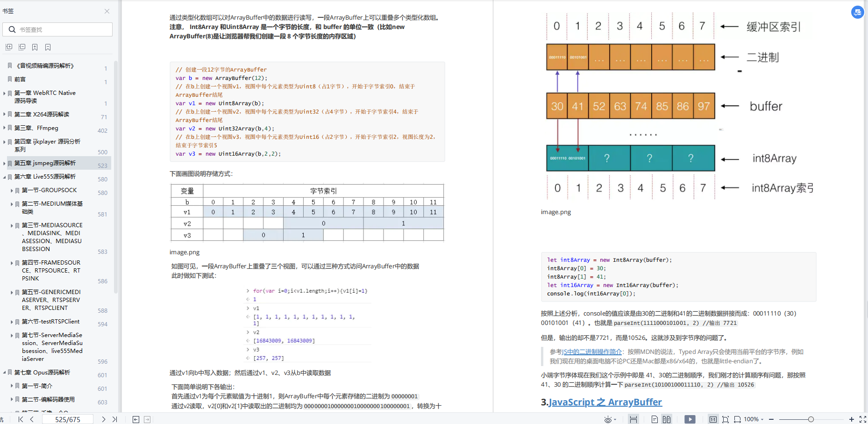Collapse 第六章 Live555源码解析 bookmark
Viewport: 868px width, 424px height.
[4, 177]
